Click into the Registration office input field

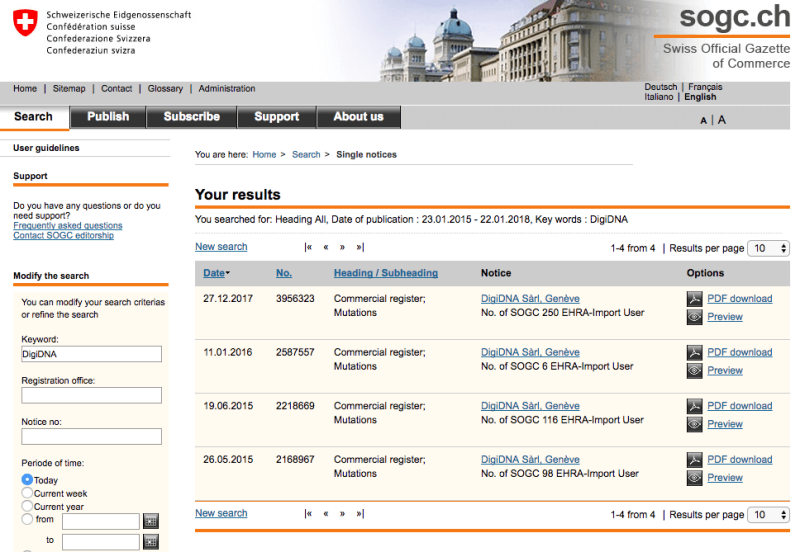(92, 395)
